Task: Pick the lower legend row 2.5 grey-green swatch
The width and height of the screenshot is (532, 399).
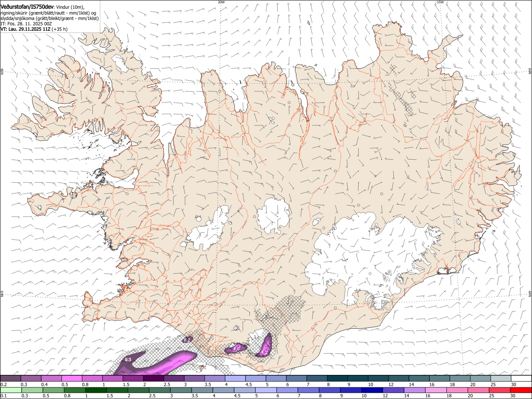Action: coord(160,390)
